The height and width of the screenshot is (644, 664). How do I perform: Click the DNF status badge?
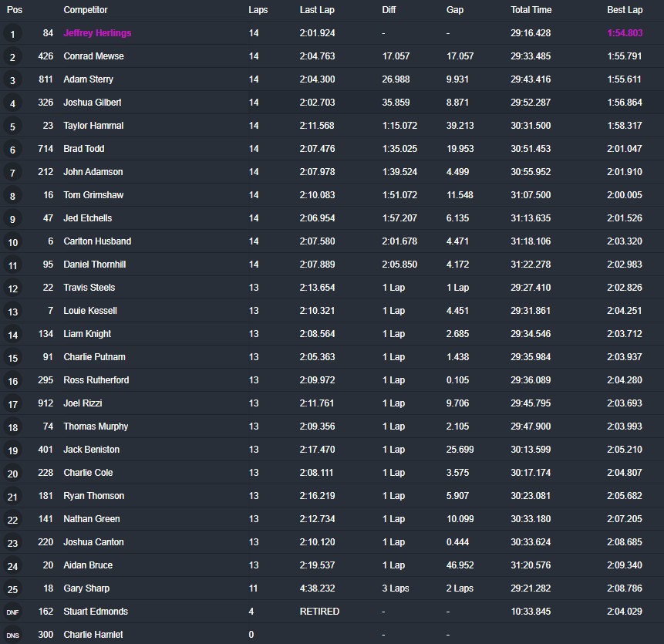pos(12,612)
